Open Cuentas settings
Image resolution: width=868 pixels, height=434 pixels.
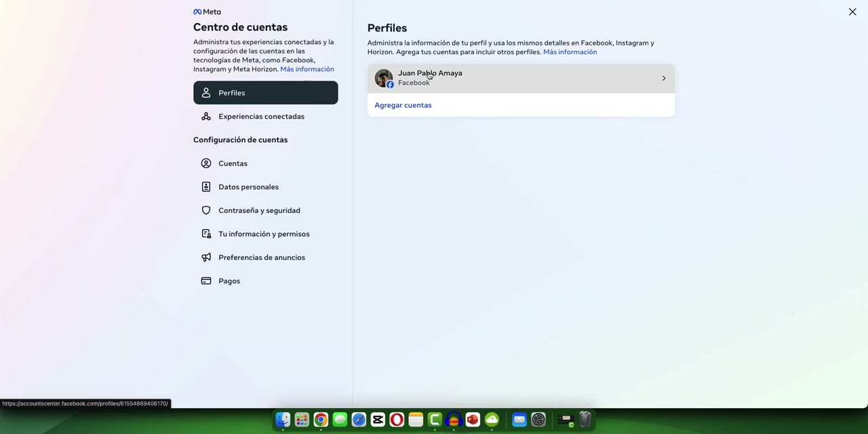point(265,163)
